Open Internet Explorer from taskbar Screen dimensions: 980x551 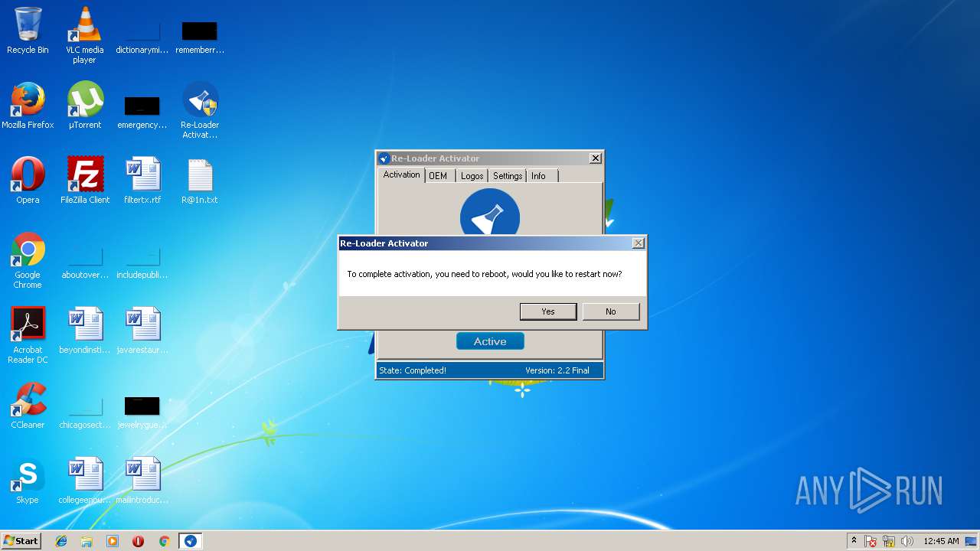tap(61, 541)
